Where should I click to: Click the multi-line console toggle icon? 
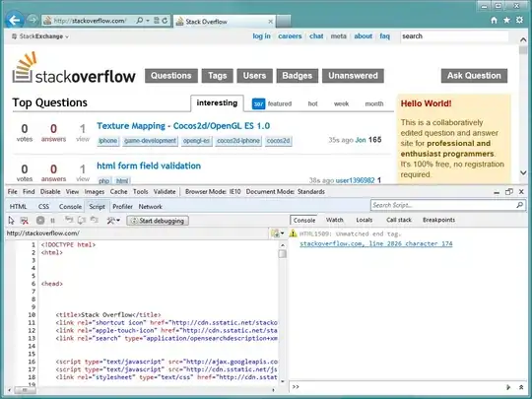click(x=521, y=387)
